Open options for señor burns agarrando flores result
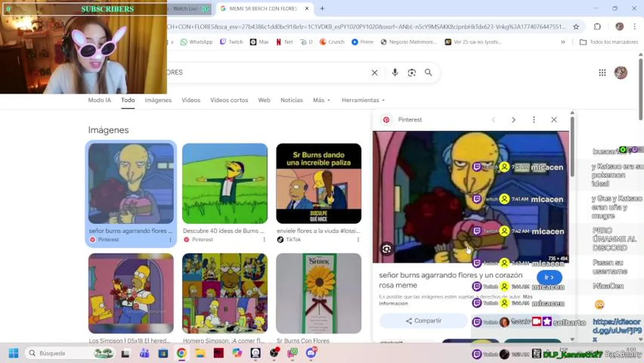Image resolution: width=644 pixels, height=363 pixels. coord(170,239)
